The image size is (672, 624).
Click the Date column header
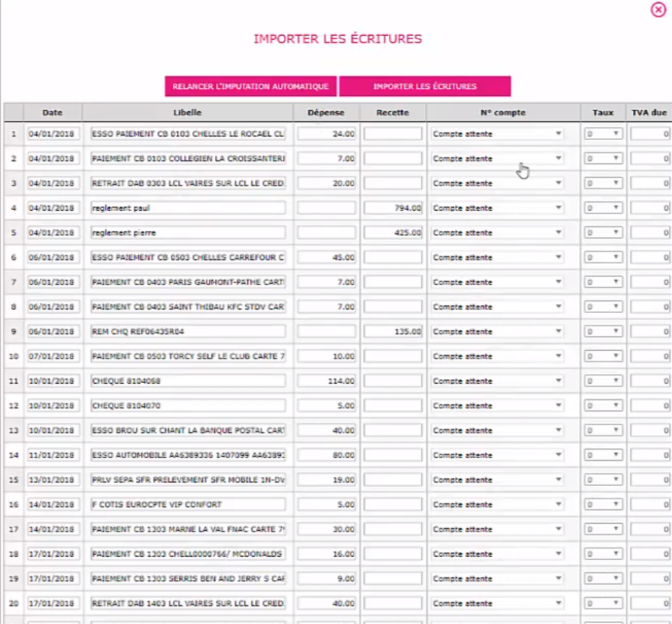click(52, 112)
